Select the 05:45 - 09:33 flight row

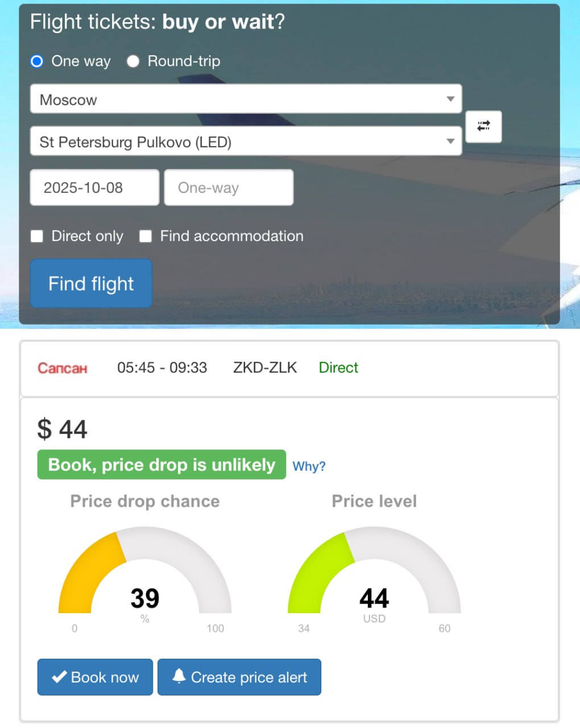click(289, 368)
